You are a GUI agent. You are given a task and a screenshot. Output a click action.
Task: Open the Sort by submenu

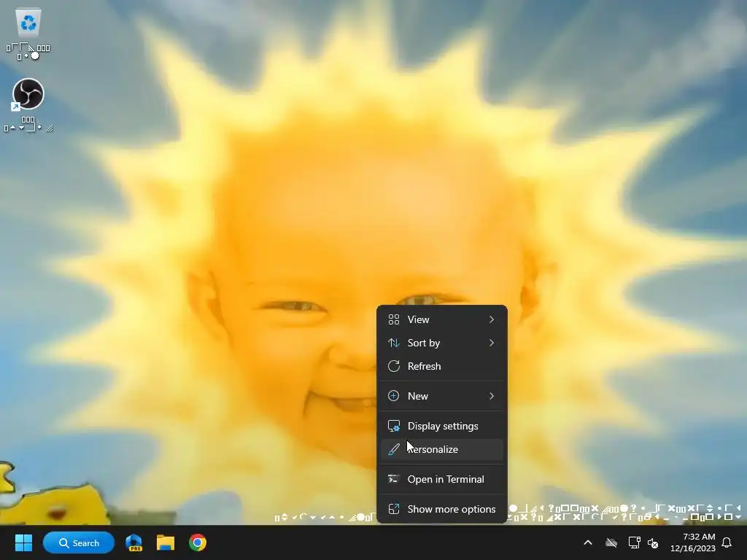pyautogui.click(x=441, y=343)
